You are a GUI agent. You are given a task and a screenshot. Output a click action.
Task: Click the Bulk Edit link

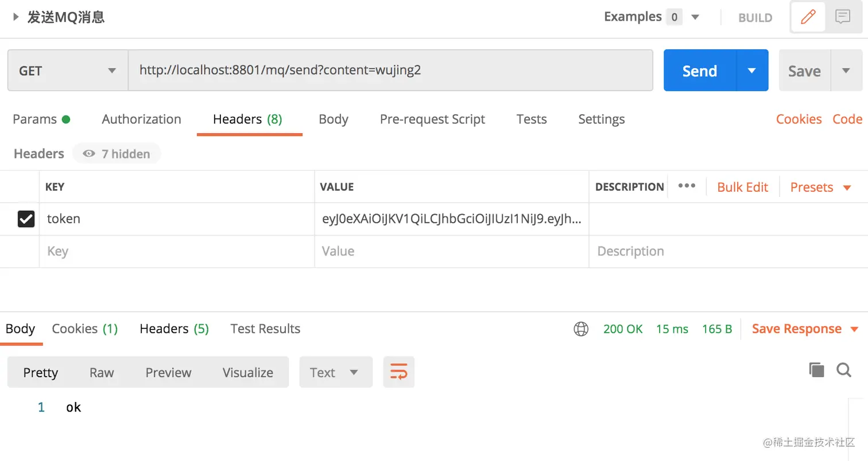742,187
